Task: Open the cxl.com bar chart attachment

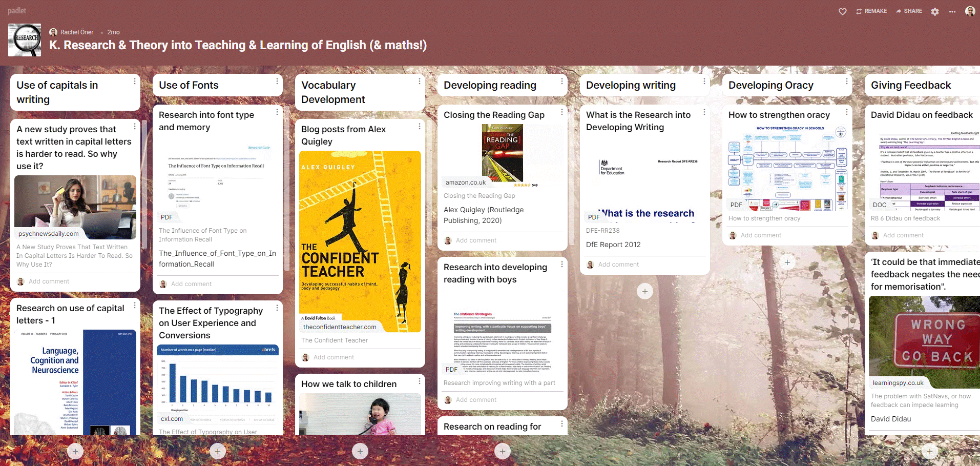Action: (218, 384)
